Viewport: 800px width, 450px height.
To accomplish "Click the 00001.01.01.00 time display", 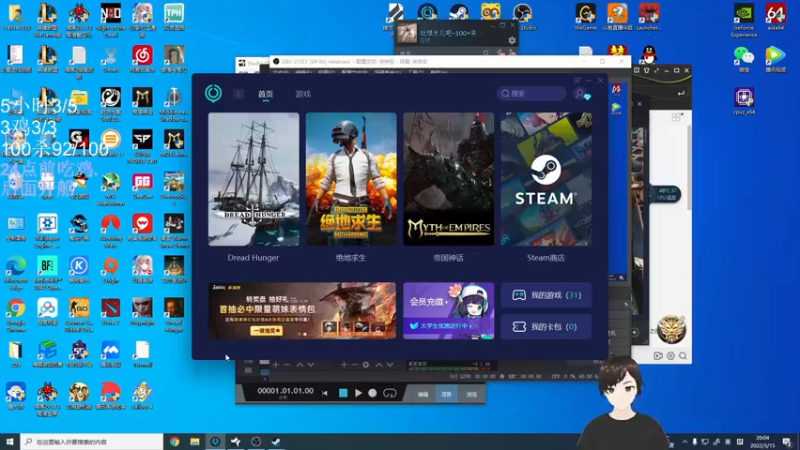I will [285, 391].
